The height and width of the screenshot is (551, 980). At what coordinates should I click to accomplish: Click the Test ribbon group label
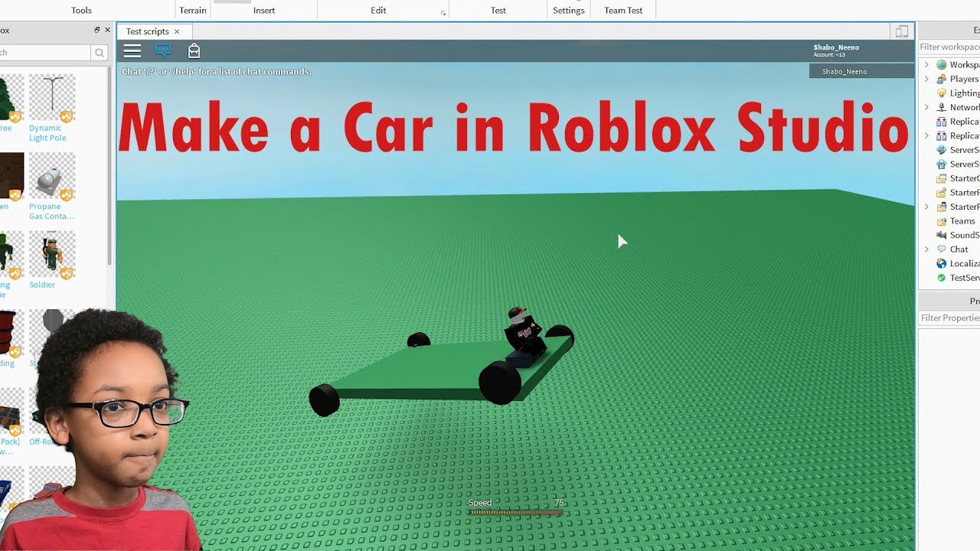click(x=498, y=11)
